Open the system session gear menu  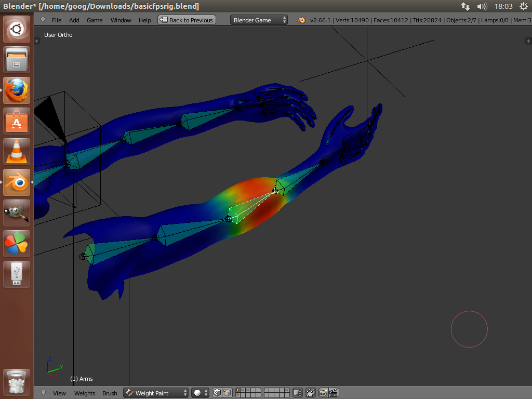(524, 6)
